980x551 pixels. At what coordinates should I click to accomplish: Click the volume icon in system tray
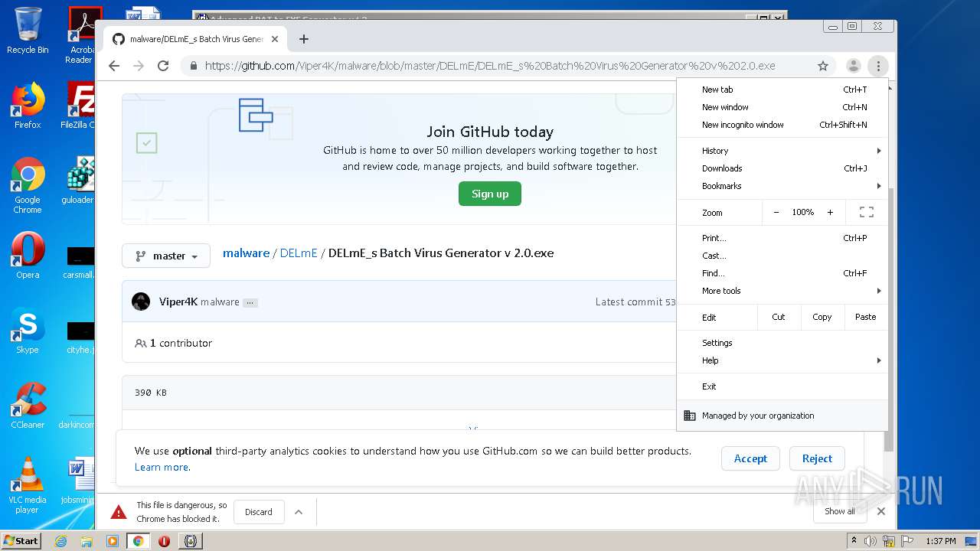871,541
